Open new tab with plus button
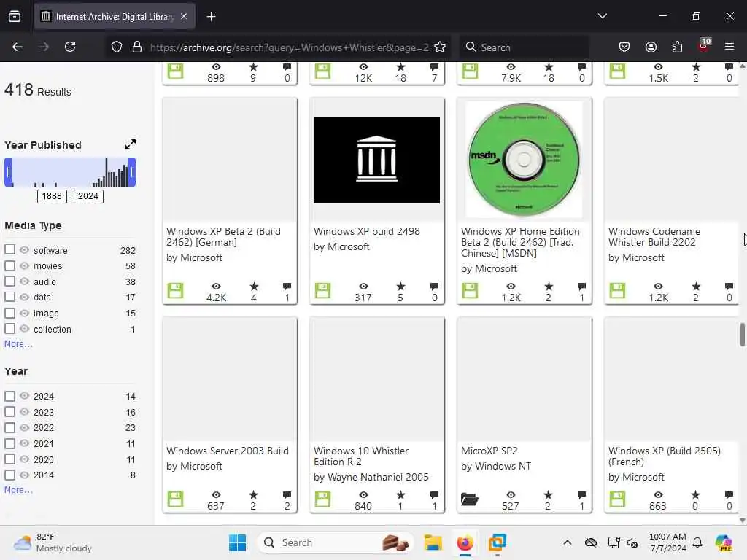The height and width of the screenshot is (560, 747). 211,17
